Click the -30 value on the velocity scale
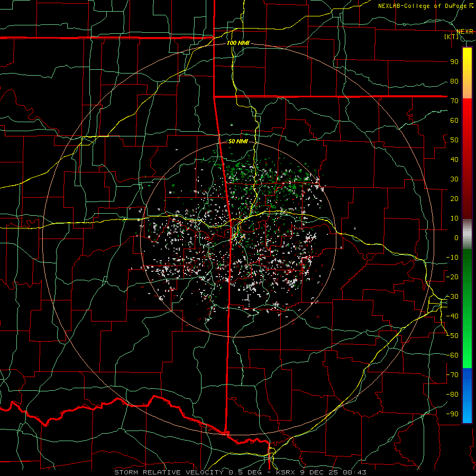This screenshot has height=476, width=476. [x=452, y=297]
